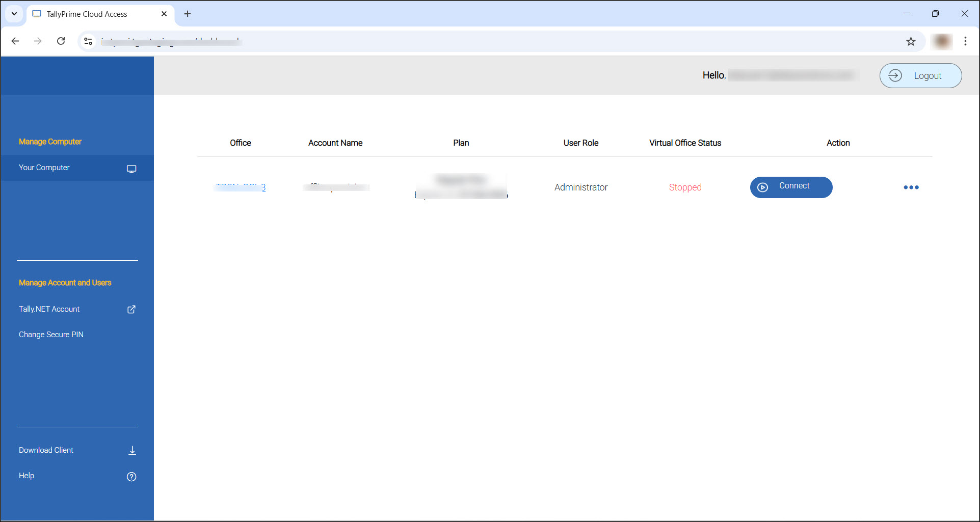Click the Stopped status text
Screen dimensions: 980x522
685,187
